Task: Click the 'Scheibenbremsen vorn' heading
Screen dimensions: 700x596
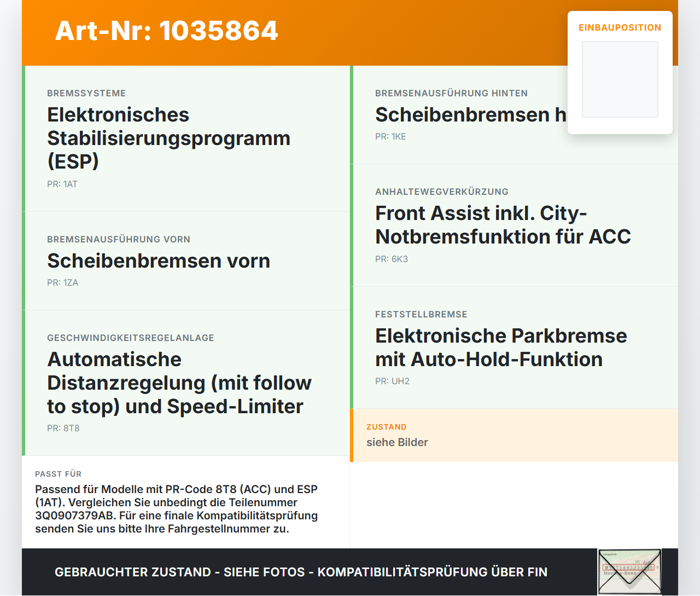Action: [x=159, y=261]
